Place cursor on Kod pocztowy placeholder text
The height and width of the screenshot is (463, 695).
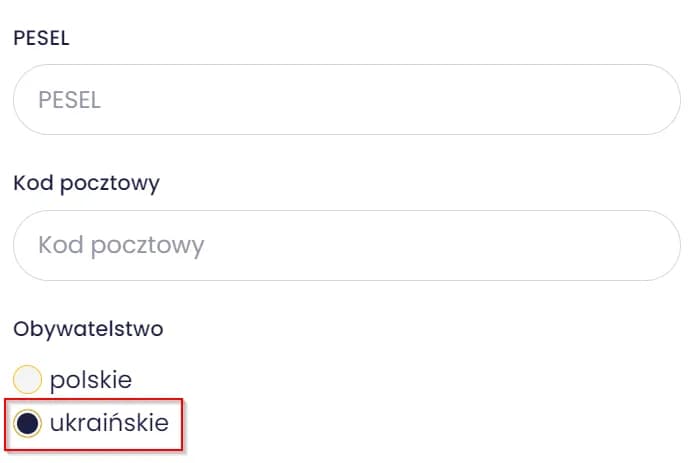click(121, 245)
